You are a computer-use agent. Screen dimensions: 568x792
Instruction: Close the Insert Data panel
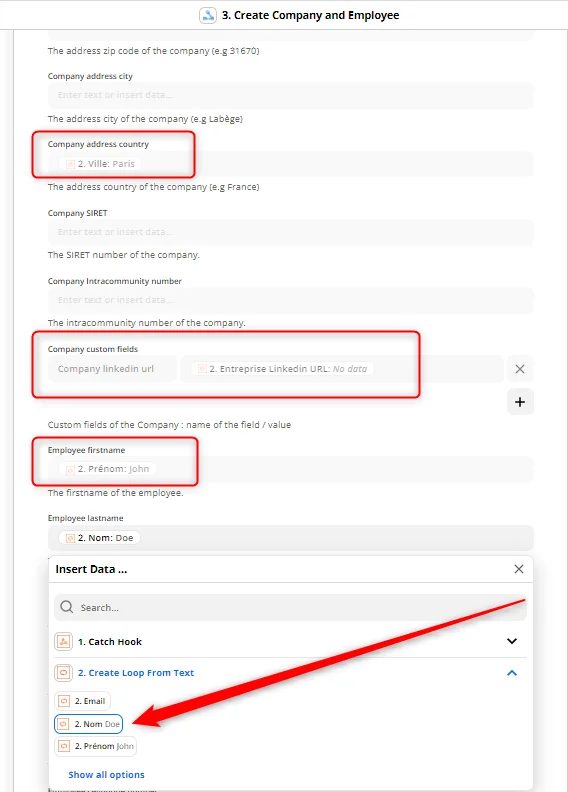[x=519, y=569]
